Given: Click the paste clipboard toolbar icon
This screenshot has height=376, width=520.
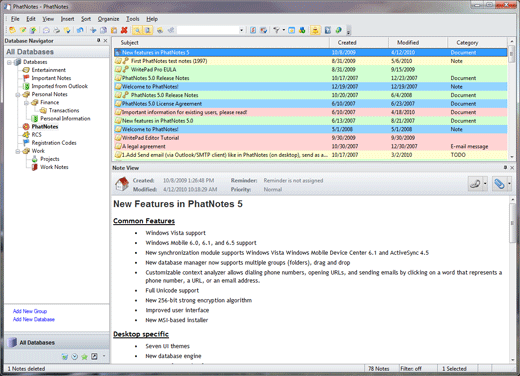Looking at the screenshot, I should point(114,30).
